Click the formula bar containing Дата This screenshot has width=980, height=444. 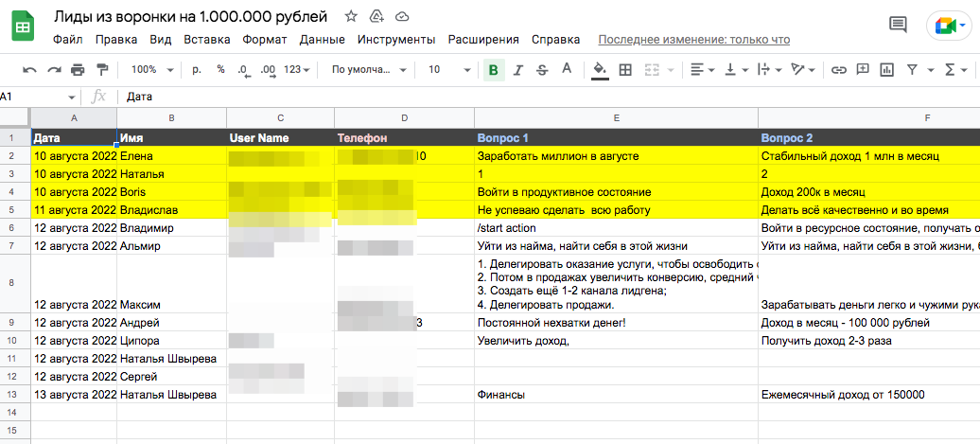pyautogui.click(x=550, y=97)
